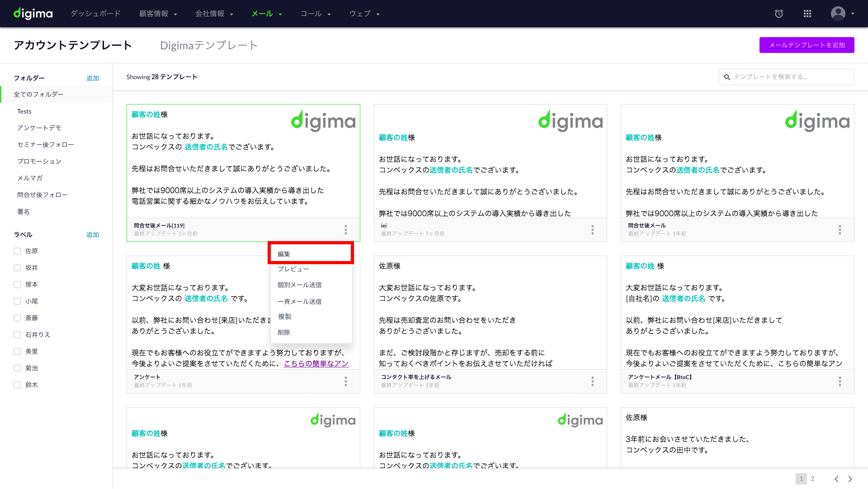Click 追加 next to ラベル

[x=93, y=235]
